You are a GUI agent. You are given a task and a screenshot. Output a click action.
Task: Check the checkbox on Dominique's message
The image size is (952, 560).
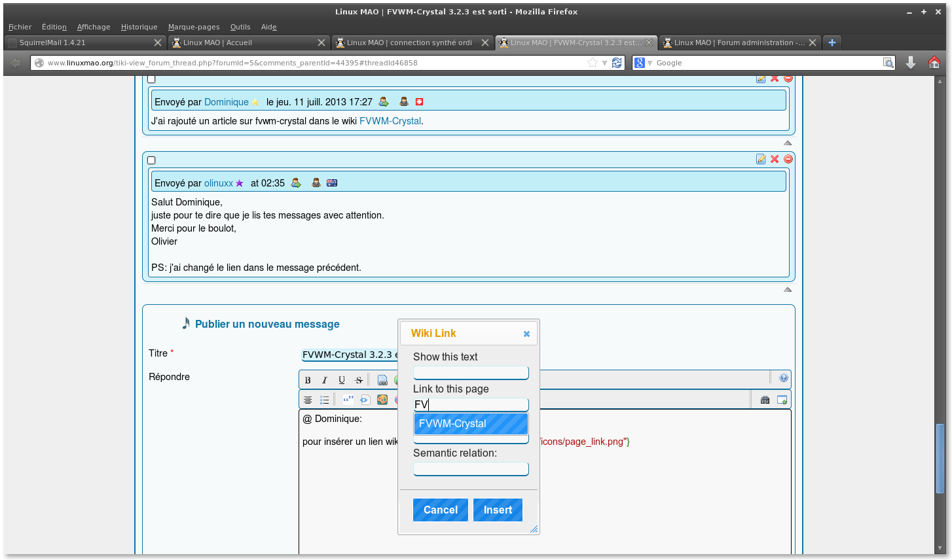point(151,79)
